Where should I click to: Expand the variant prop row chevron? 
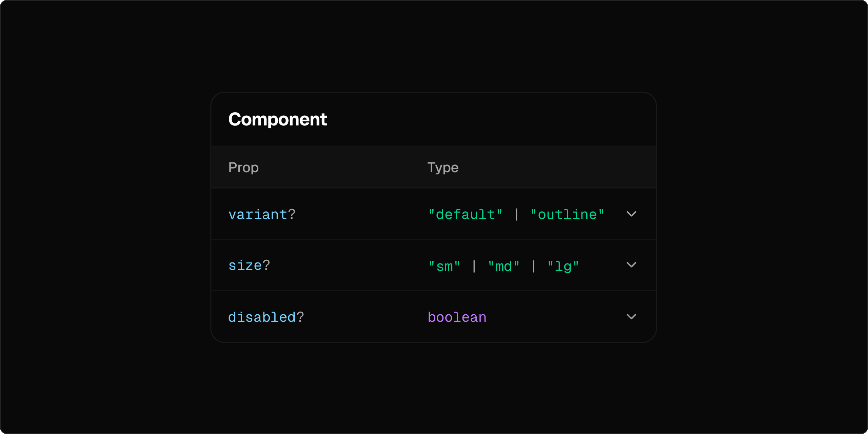pyautogui.click(x=631, y=214)
